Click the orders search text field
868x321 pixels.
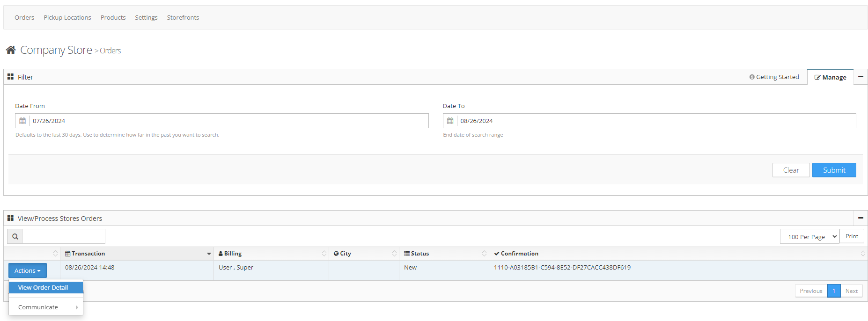click(64, 237)
